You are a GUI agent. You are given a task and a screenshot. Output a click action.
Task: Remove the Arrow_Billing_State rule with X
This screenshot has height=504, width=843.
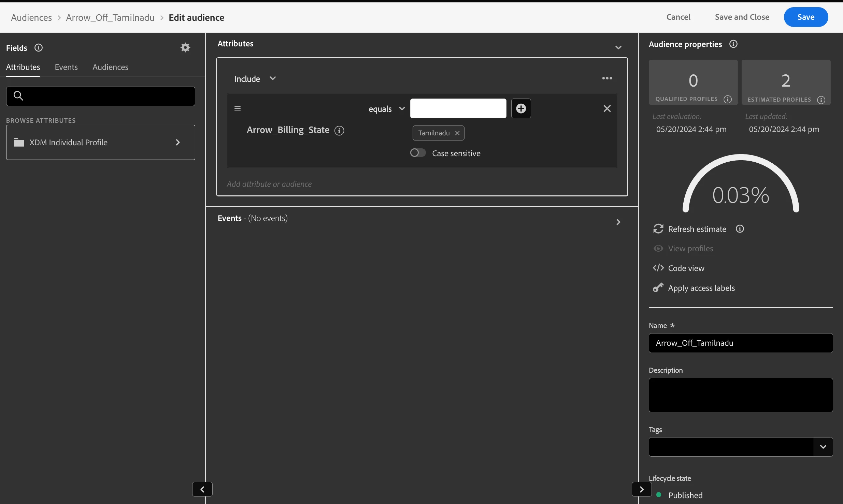607,108
